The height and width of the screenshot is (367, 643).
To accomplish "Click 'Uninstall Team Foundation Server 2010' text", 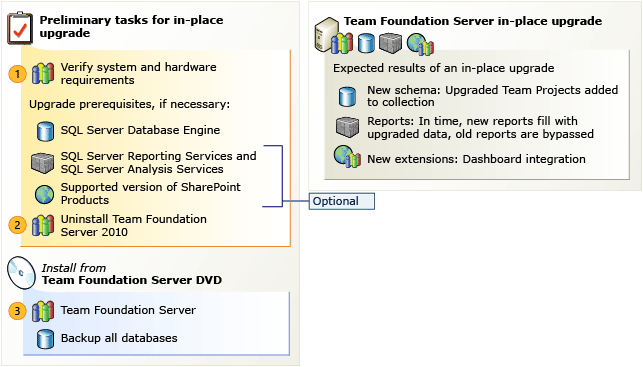I will coord(134,225).
